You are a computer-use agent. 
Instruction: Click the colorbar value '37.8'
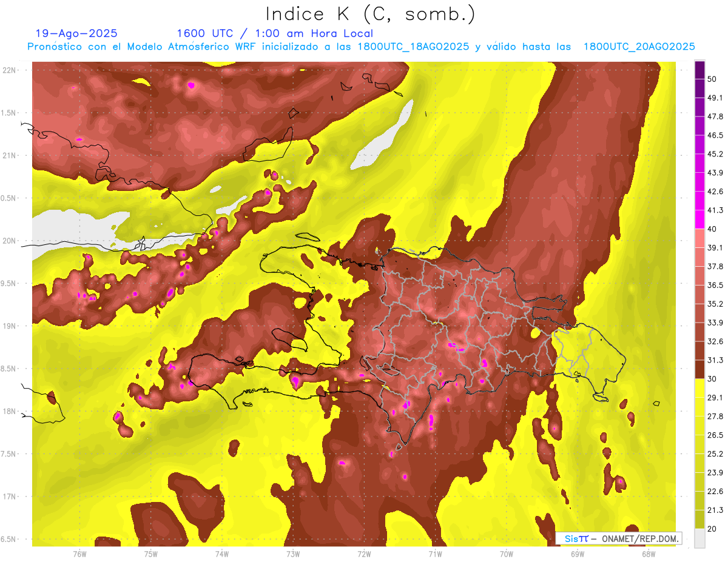[716, 267]
